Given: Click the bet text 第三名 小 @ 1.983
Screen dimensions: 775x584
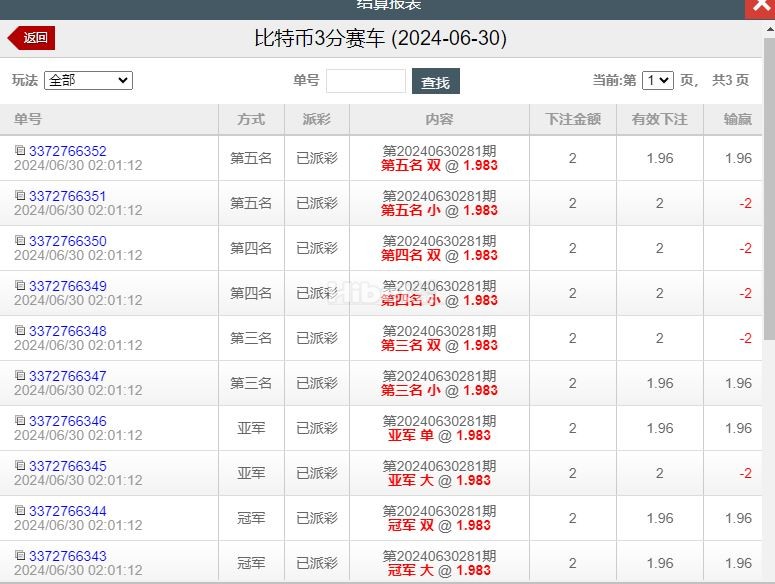Looking at the screenshot, I should [439, 390].
